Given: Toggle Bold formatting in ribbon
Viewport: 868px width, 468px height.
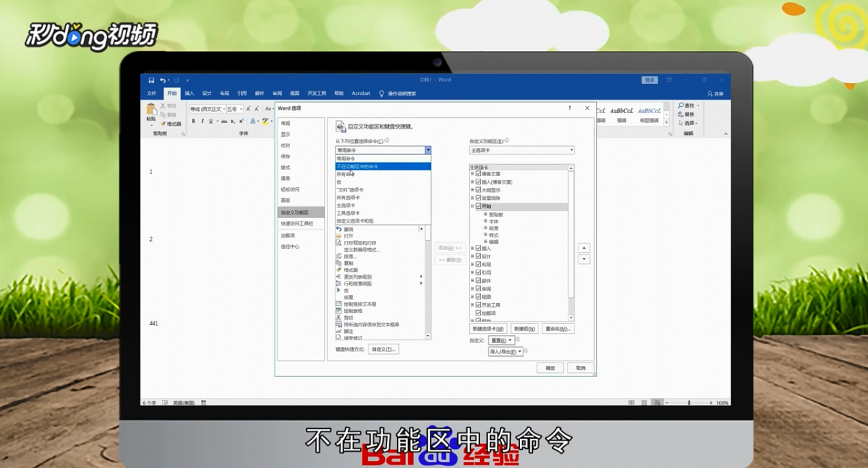Looking at the screenshot, I should 193,121.
